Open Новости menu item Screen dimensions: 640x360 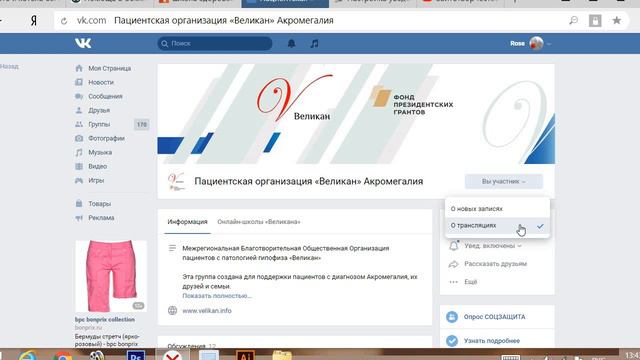[x=101, y=82]
